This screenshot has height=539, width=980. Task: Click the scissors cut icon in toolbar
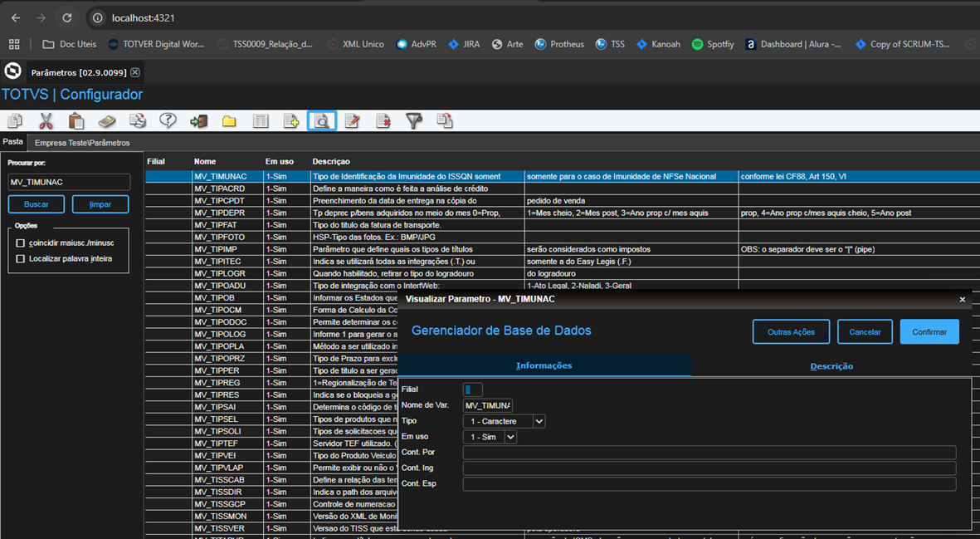46,121
